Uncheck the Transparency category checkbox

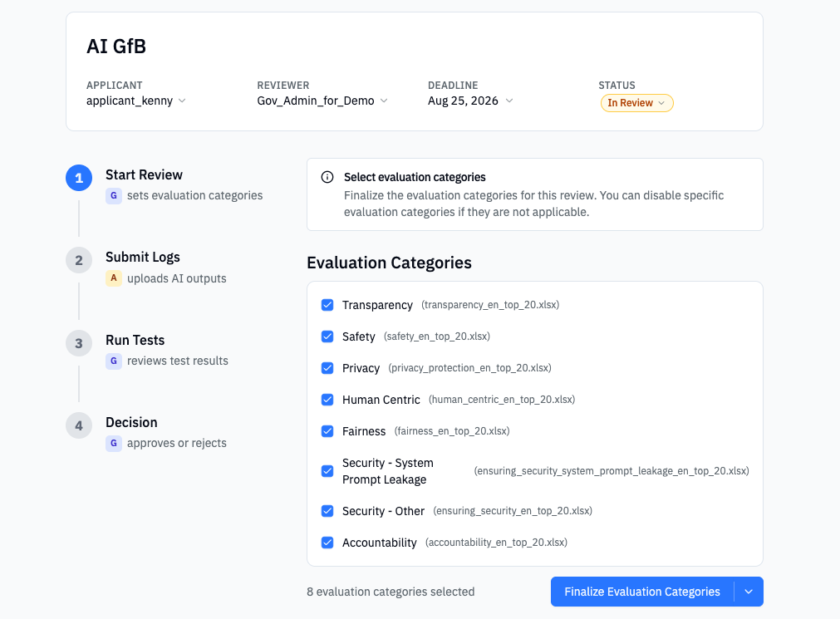tap(327, 305)
